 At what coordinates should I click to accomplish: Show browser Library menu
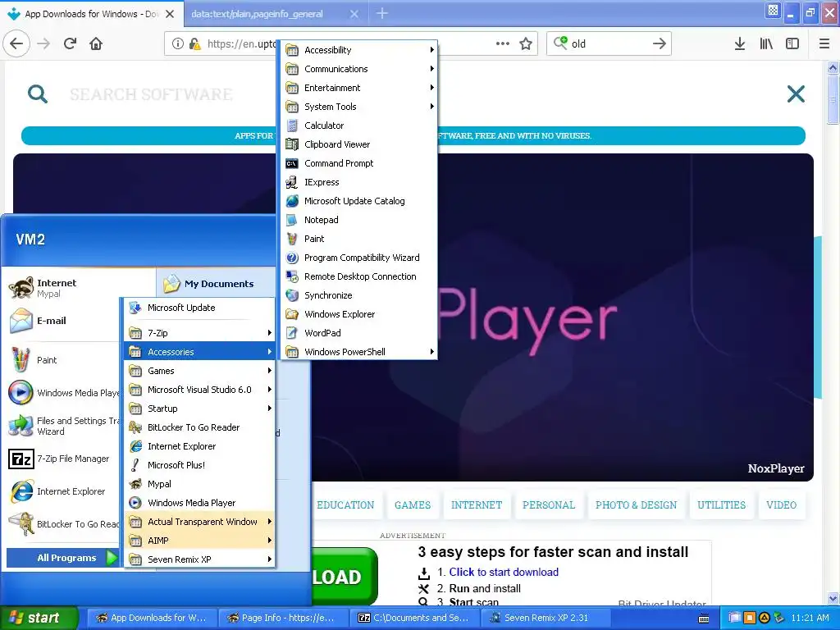point(766,44)
